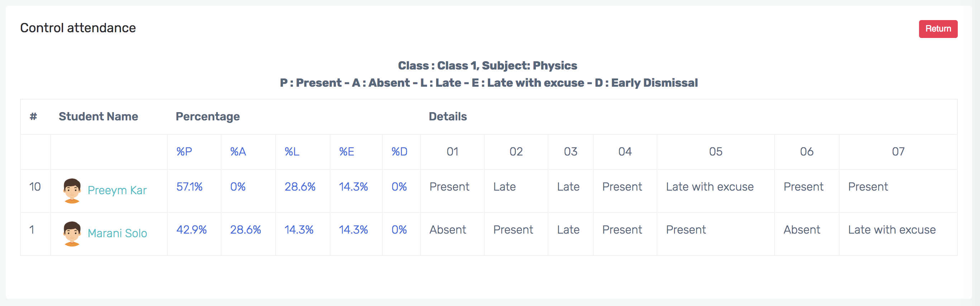
Task: Open Marani Solo student link
Action: pos(117,233)
